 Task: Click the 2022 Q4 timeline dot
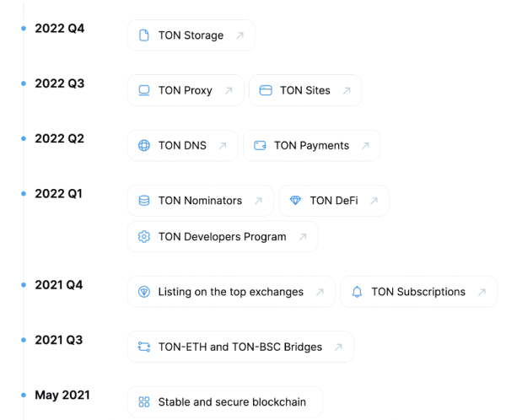click(x=24, y=28)
